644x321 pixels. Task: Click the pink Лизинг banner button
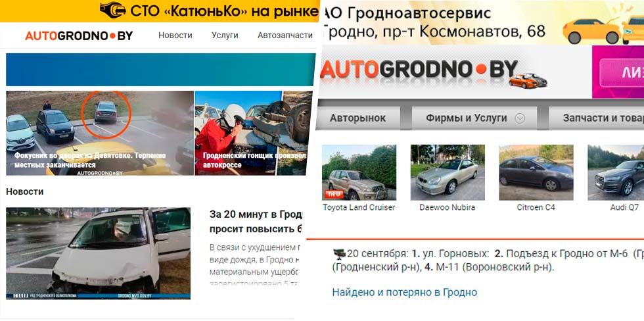tap(622, 72)
